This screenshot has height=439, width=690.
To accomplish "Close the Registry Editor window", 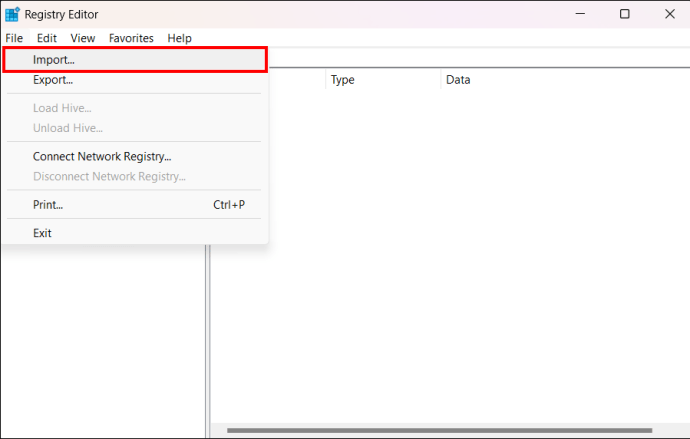I will point(669,14).
